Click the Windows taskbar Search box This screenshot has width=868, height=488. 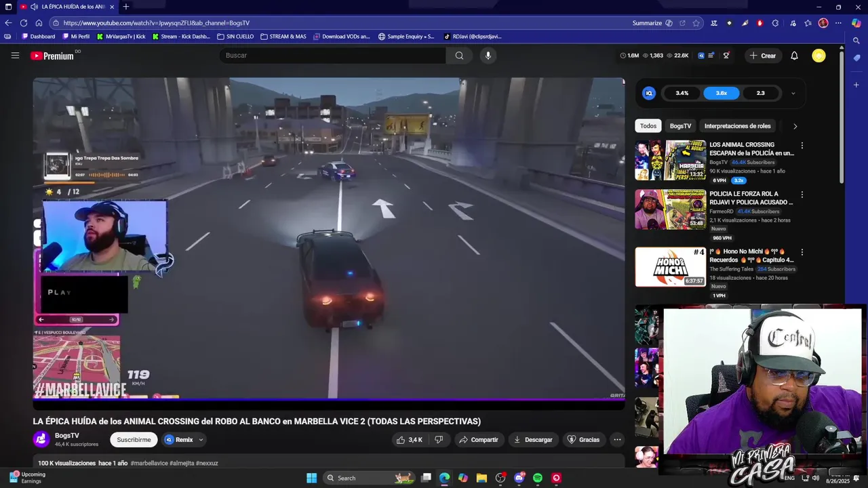point(368,478)
